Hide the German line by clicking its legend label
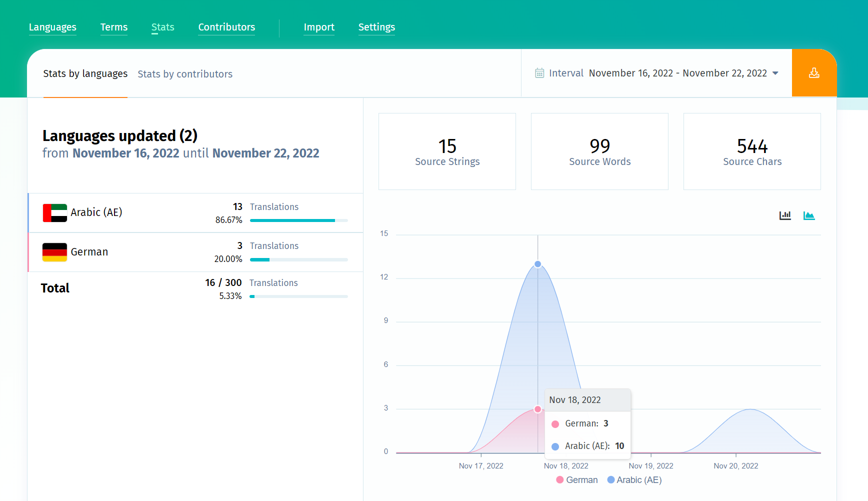Screen dimensions: 868x501 coord(582,479)
